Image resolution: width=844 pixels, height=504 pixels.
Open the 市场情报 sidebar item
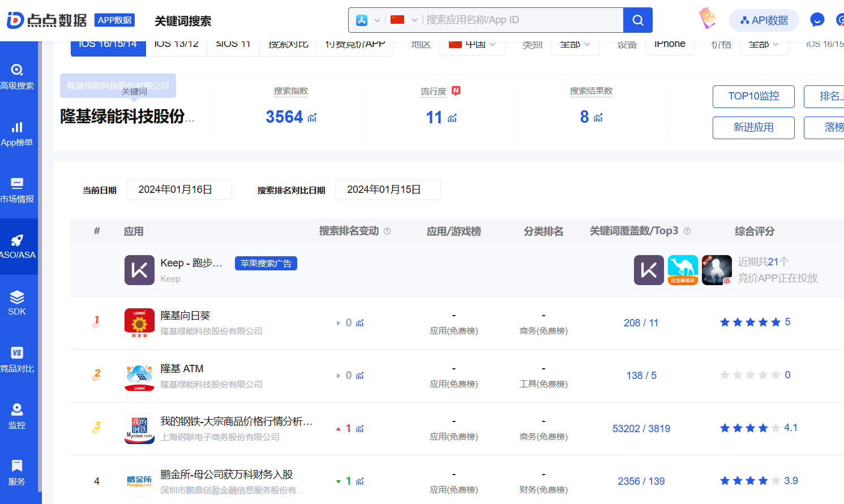pos(17,190)
